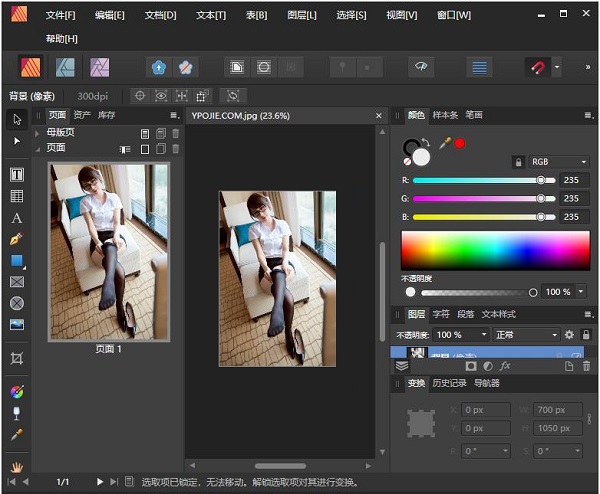Select the Transparency wine glass tool

(x=17, y=413)
